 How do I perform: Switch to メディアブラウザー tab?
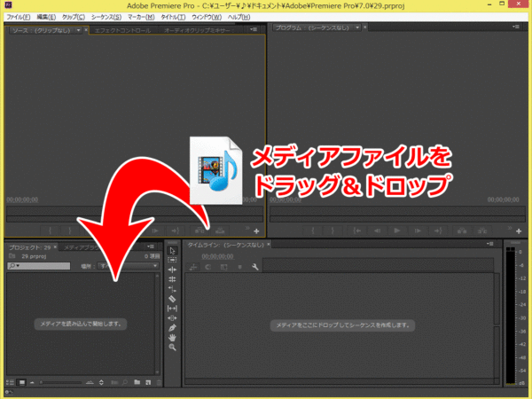click(x=82, y=247)
